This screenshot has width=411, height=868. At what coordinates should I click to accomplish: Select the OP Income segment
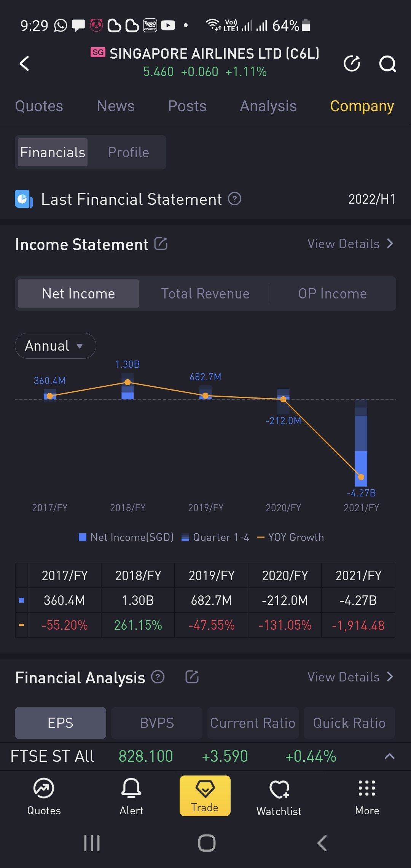coord(332,294)
